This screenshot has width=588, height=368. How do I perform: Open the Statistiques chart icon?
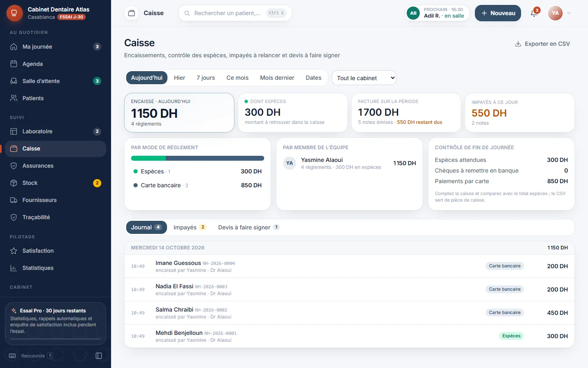coord(14,268)
